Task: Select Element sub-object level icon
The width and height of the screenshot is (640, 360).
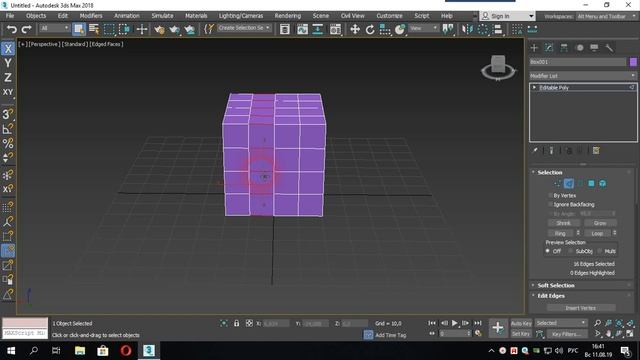Action: 602,184
